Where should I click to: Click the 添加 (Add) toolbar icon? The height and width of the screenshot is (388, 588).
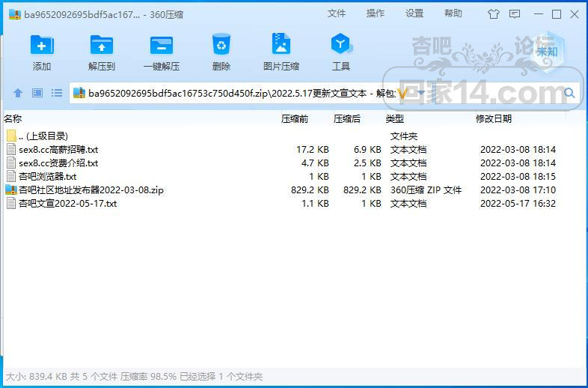click(x=42, y=45)
